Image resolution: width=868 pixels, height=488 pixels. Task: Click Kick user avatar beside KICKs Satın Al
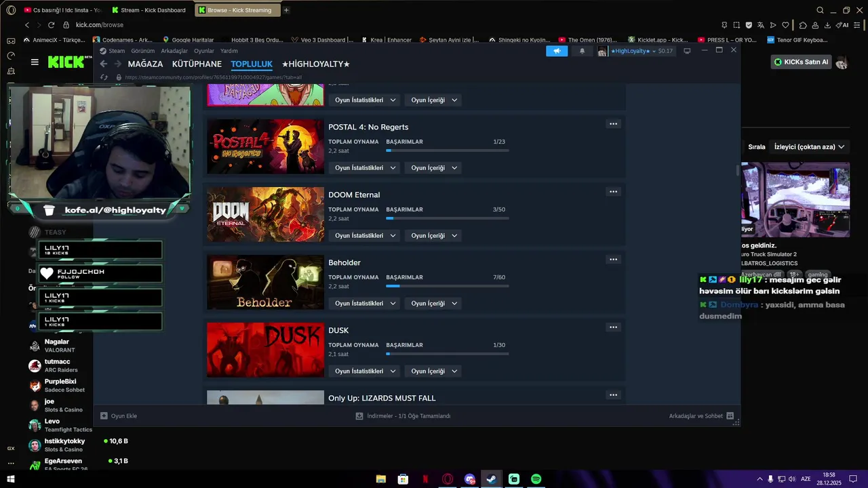coord(842,62)
